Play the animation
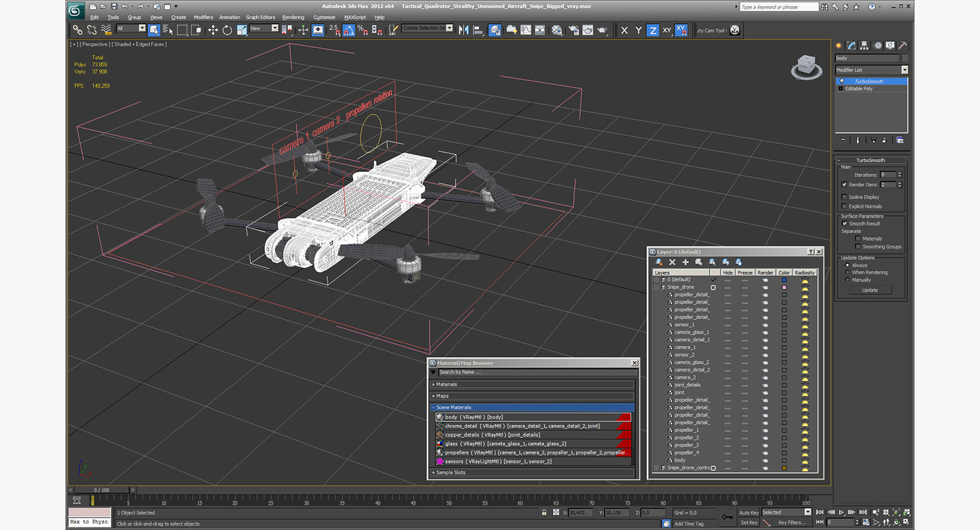 pos(842,512)
